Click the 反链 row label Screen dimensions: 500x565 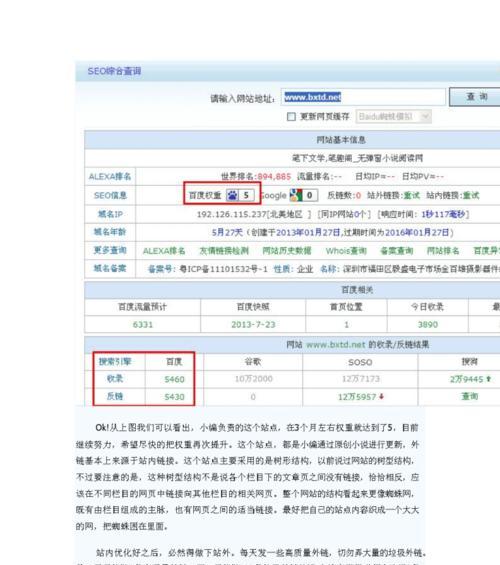(115, 396)
